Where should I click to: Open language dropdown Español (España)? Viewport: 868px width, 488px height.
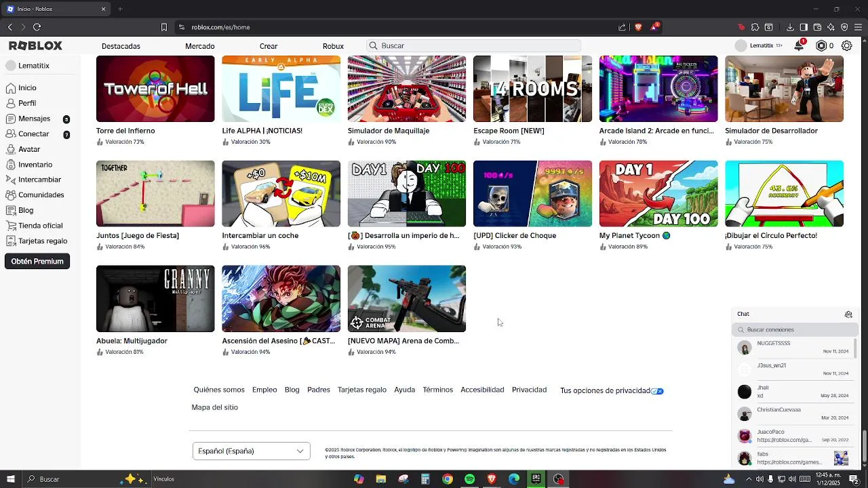tap(252, 451)
